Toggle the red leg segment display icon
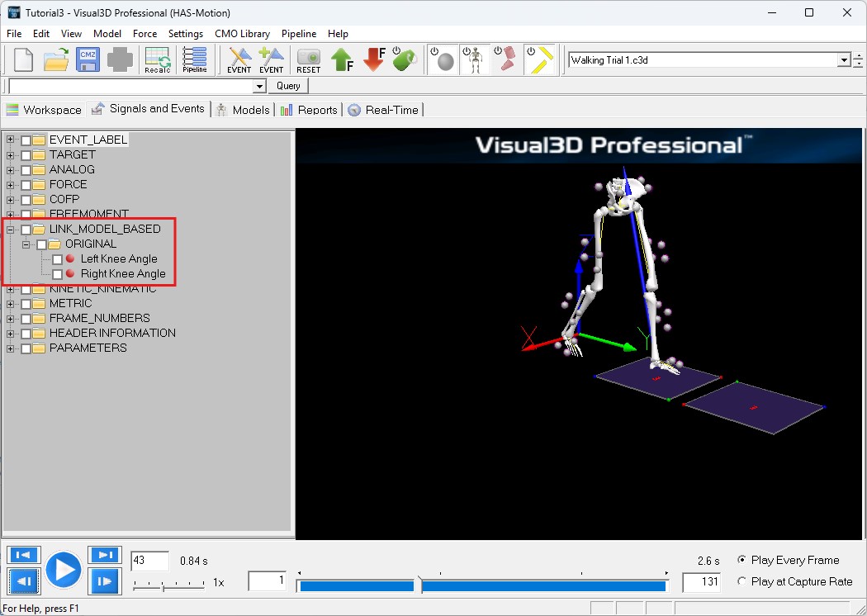Image resolution: width=867 pixels, height=616 pixels. (x=506, y=59)
